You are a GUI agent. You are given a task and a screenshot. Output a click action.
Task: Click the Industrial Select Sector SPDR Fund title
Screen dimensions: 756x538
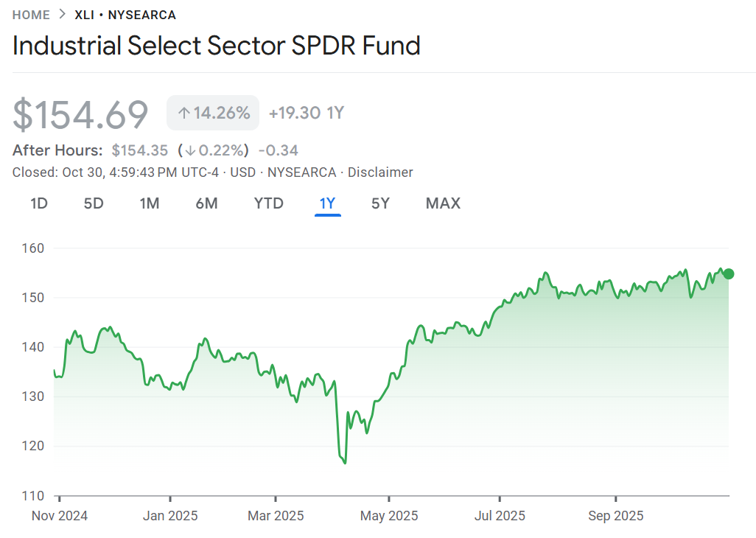(217, 46)
